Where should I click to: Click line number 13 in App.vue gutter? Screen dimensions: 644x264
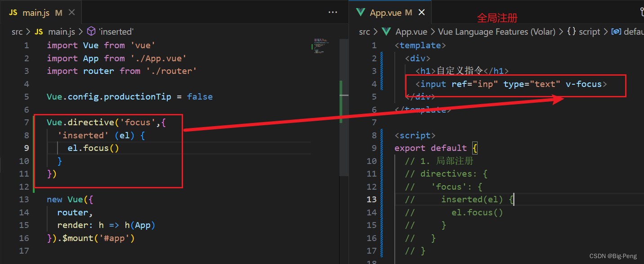[371, 199]
